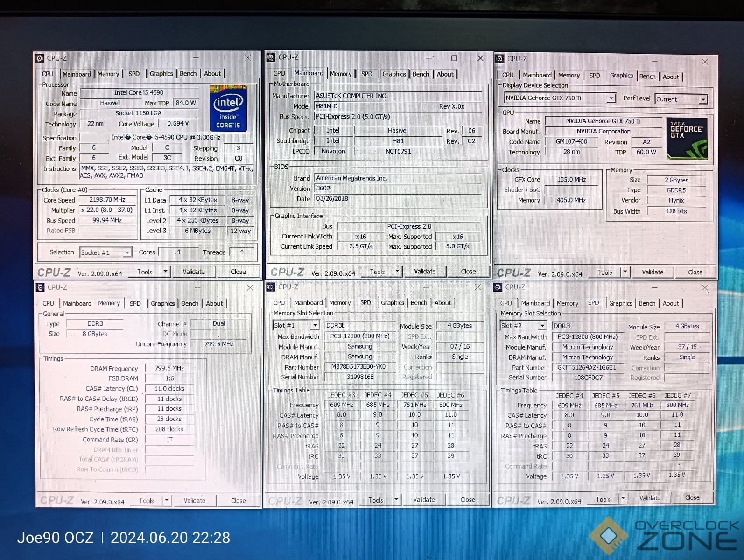Viewport: 744px width, 560px height.
Task: Click Tools button in Slot #1 SPD window
Action: point(376,500)
